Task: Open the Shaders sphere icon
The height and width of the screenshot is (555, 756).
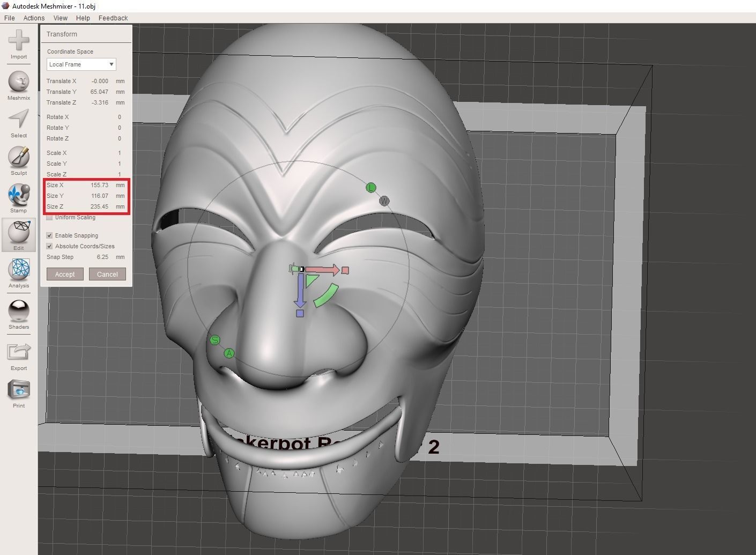Action: tap(19, 311)
